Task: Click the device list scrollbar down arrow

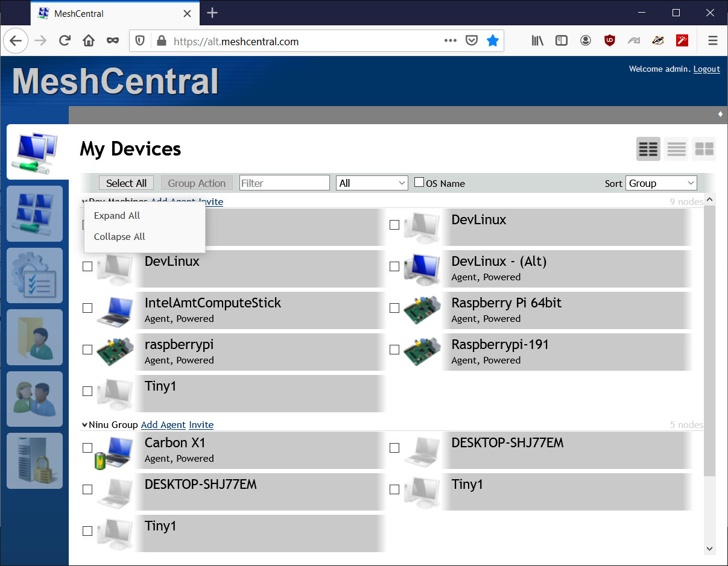Action: (x=709, y=549)
